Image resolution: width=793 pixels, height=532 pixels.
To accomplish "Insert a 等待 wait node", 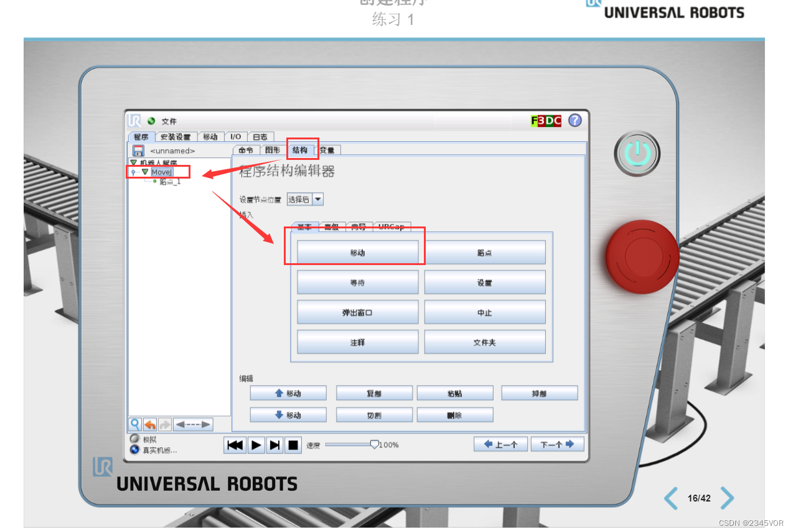I will point(357,282).
